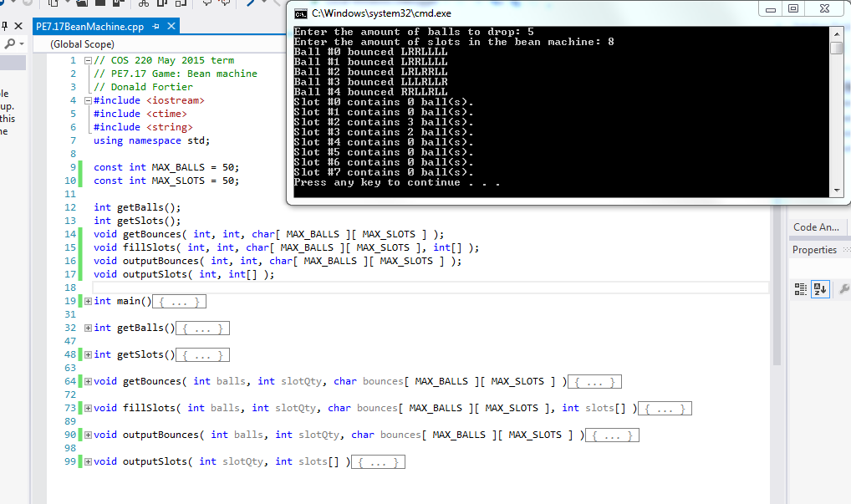Image resolution: width=851 pixels, height=504 pixels.
Task: Click the '#include <ctime>' line
Action: 140,114
